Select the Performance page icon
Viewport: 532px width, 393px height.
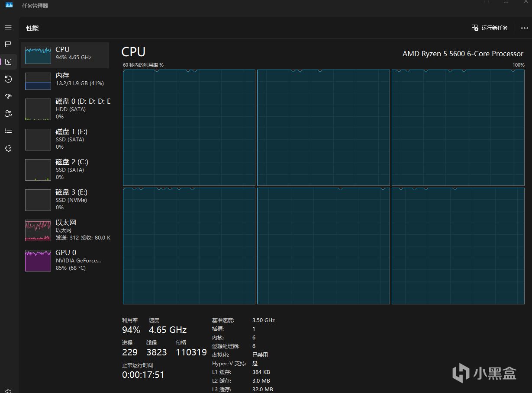pyautogui.click(x=8, y=62)
